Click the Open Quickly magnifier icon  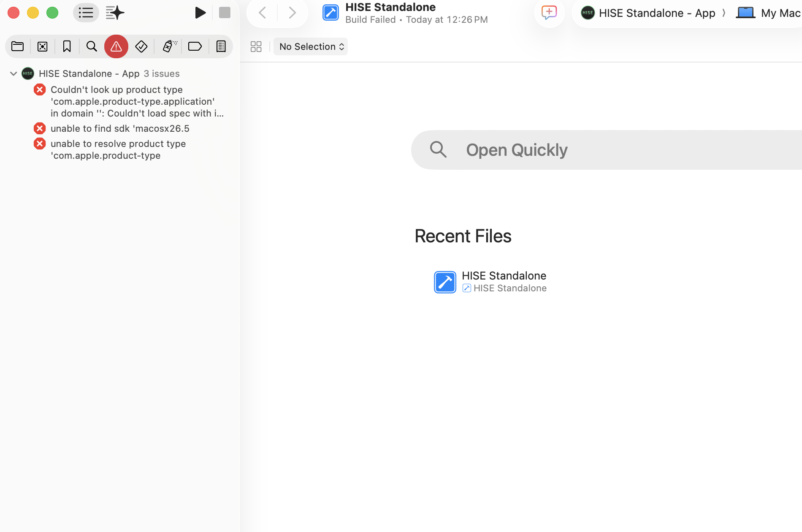click(438, 149)
